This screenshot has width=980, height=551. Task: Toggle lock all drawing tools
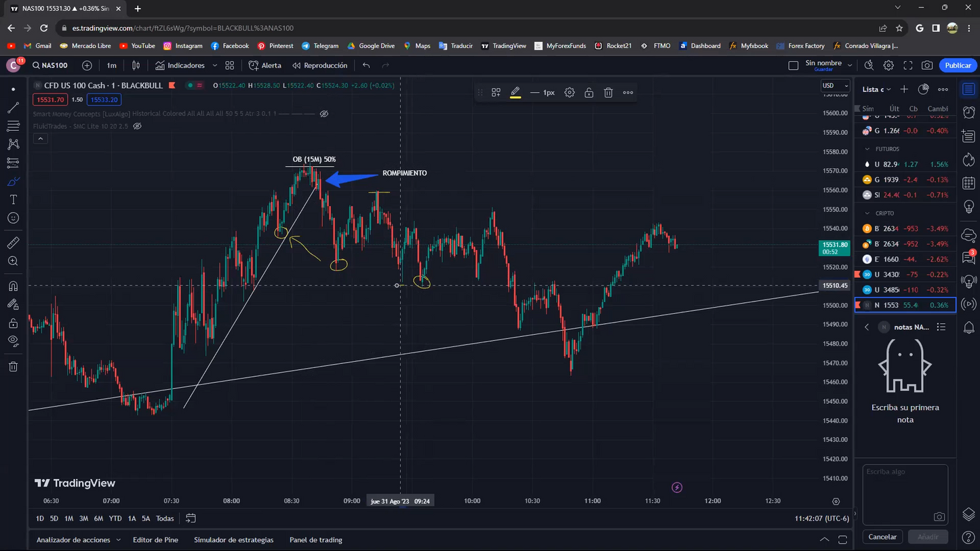coord(13,323)
